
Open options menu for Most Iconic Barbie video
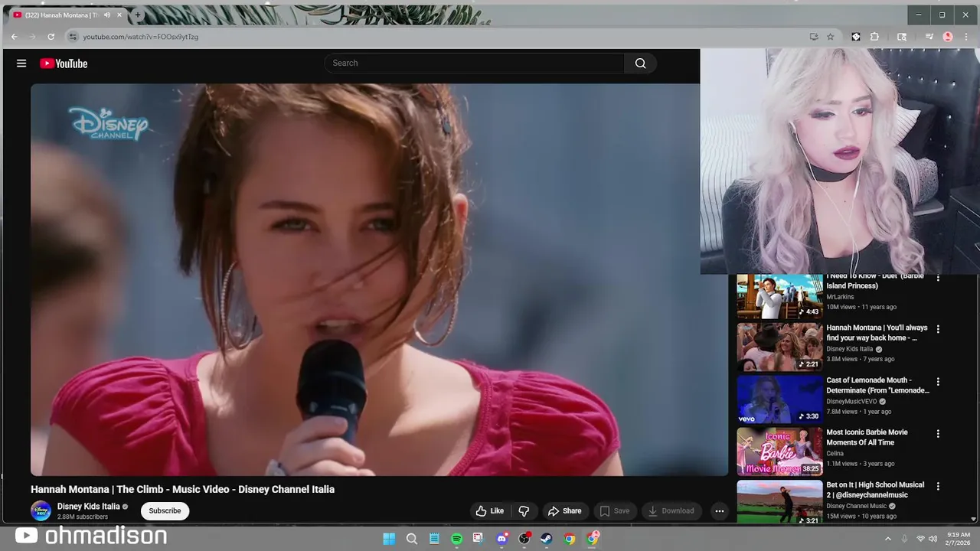pos(938,434)
